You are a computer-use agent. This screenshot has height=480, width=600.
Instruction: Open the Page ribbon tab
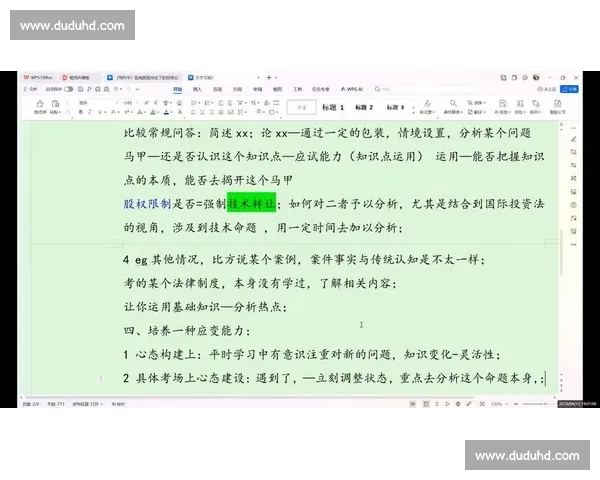point(217,89)
